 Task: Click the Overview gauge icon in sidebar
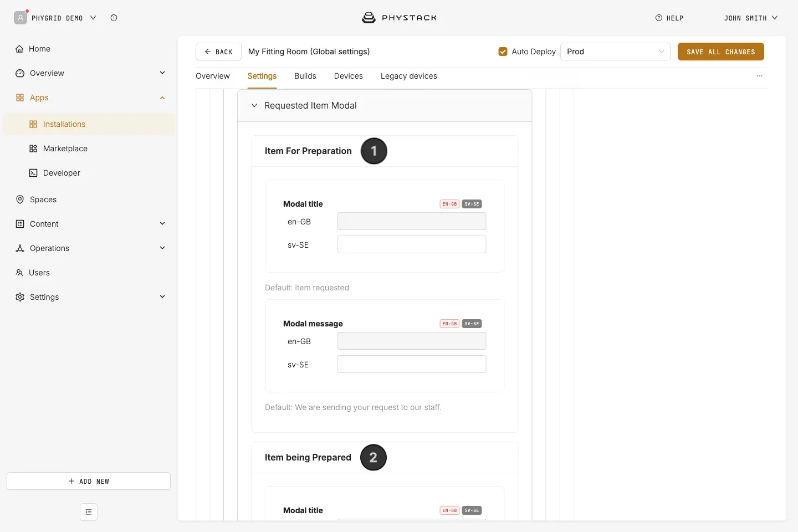tap(20, 73)
